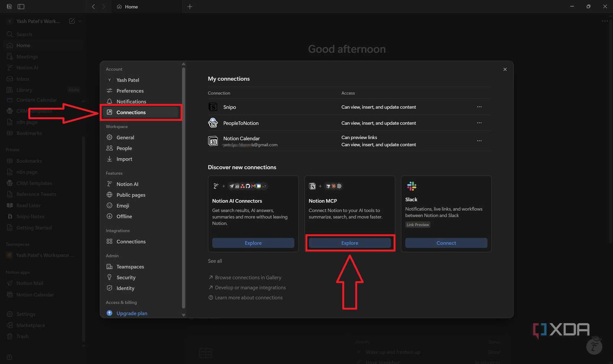
Task: Click the Notion AI floating assistant icon
Action: click(594, 347)
